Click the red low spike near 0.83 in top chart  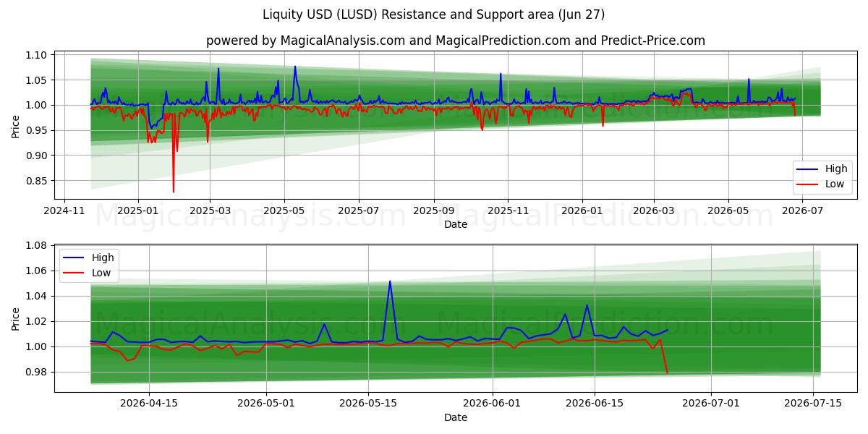[174, 190]
